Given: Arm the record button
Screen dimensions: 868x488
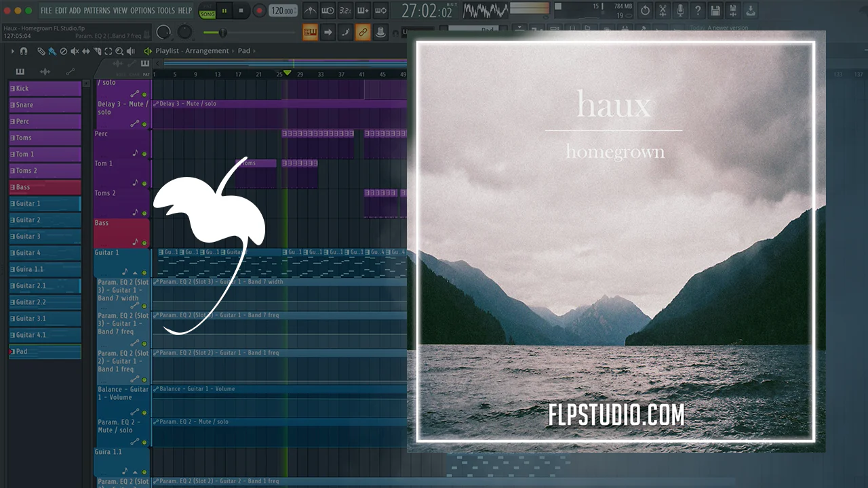Looking at the screenshot, I should click(x=259, y=11).
